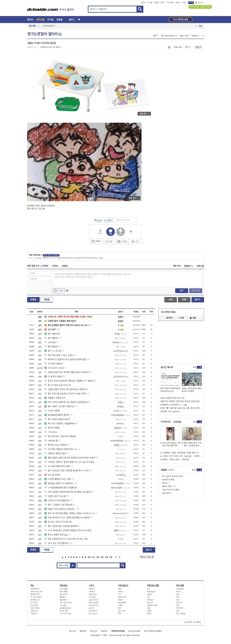Click next arrow in 디시미디어 panel
The image size is (231, 644).
point(201,422)
